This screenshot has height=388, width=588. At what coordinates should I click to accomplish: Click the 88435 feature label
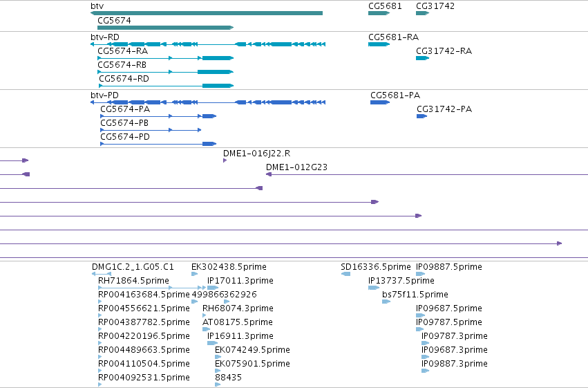click(229, 378)
